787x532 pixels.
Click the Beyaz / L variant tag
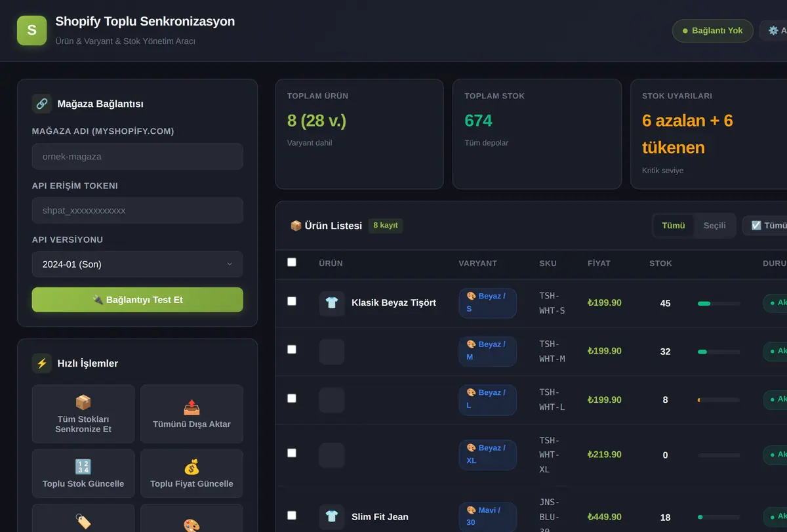click(x=487, y=400)
